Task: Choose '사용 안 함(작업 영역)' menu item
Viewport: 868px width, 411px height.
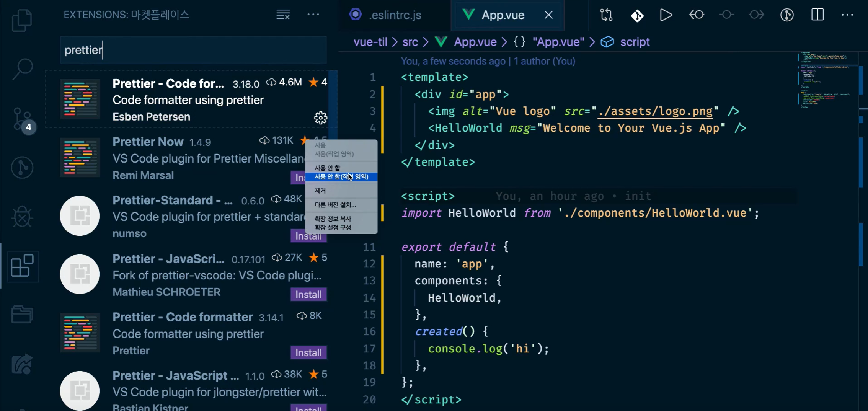Action: 341,176
